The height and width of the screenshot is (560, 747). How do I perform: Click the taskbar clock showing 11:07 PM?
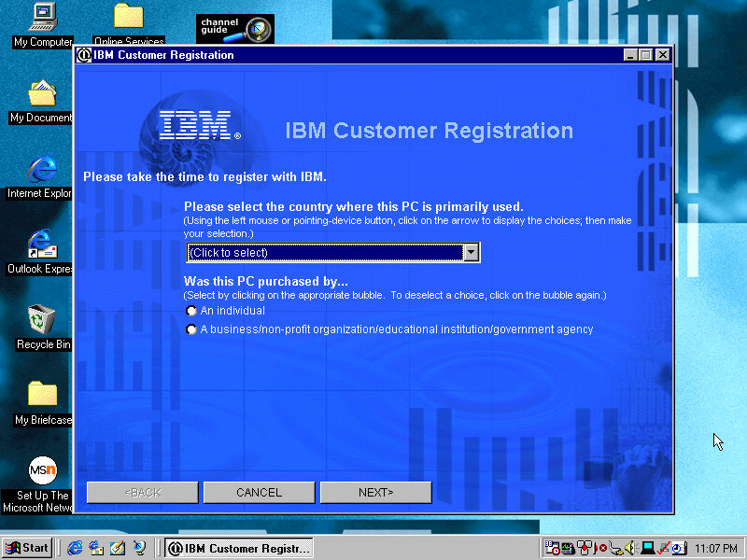tap(715, 548)
